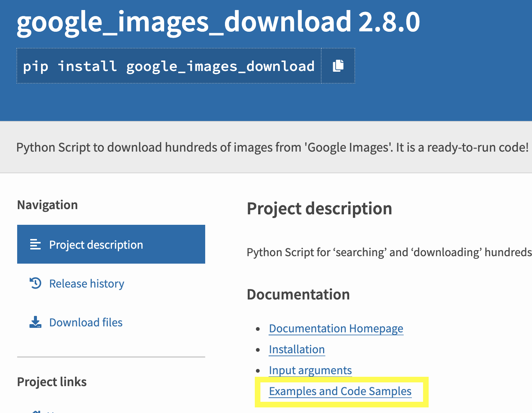Click the Documentation heading

pos(298,294)
